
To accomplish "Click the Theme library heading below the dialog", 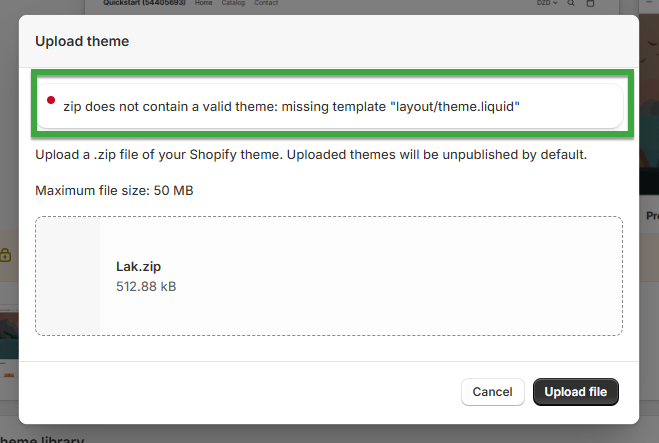I will tap(42, 439).
